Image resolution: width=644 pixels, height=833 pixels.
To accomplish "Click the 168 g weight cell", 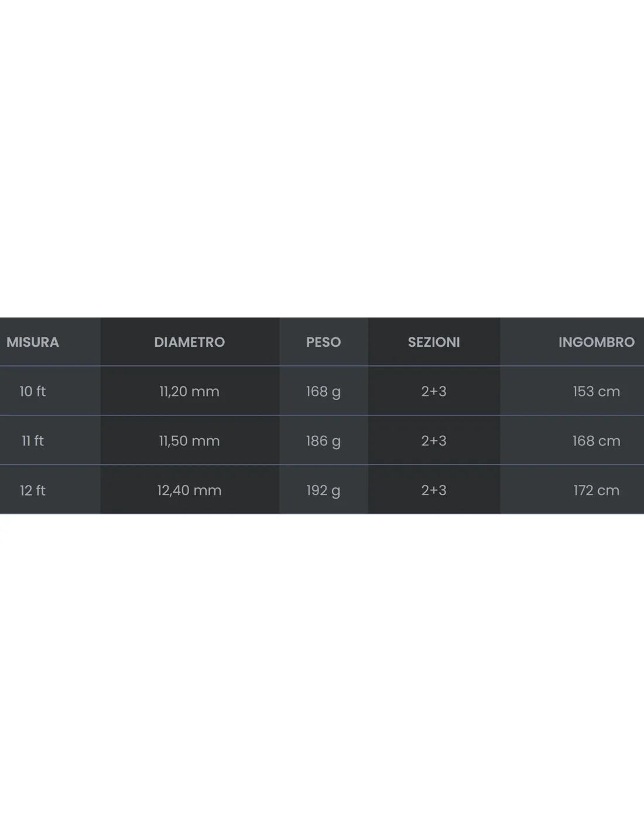I will 323,392.
